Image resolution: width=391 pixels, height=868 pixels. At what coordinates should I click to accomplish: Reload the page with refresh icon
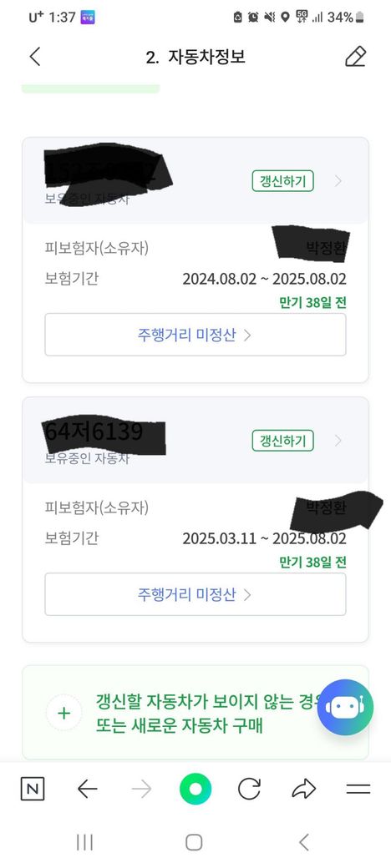tap(249, 789)
